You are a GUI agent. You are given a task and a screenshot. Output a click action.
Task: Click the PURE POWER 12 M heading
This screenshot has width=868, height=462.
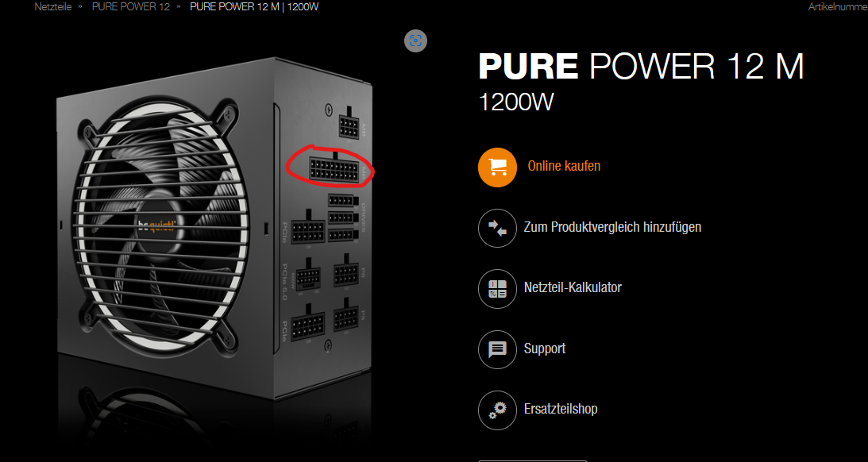(x=641, y=67)
